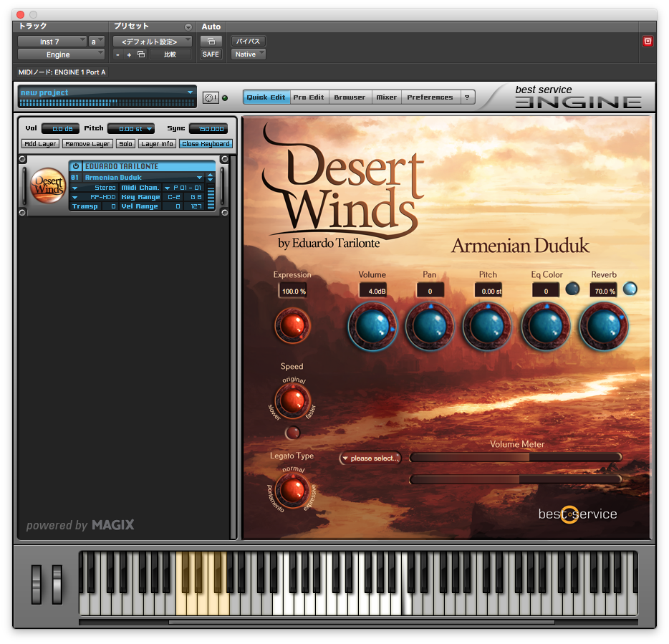The width and height of the screenshot is (669, 644).
Task: Click the layer program up/down stepper arrows
Action: (x=210, y=177)
